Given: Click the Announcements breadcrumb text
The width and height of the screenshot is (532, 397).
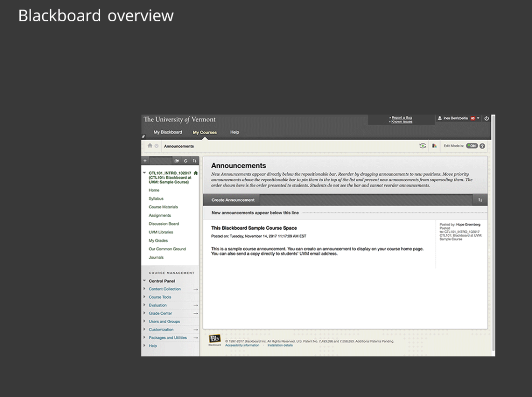Looking at the screenshot, I should pos(179,146).
